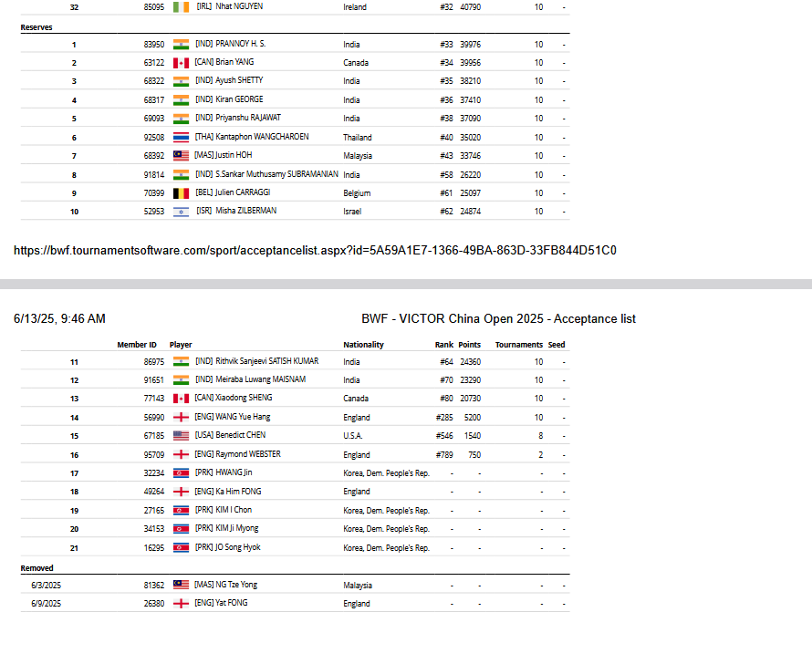
Task: Click the Thailand flag beside Kantaphon WANGCHAROEN
Action: click(x=181, y=137)
